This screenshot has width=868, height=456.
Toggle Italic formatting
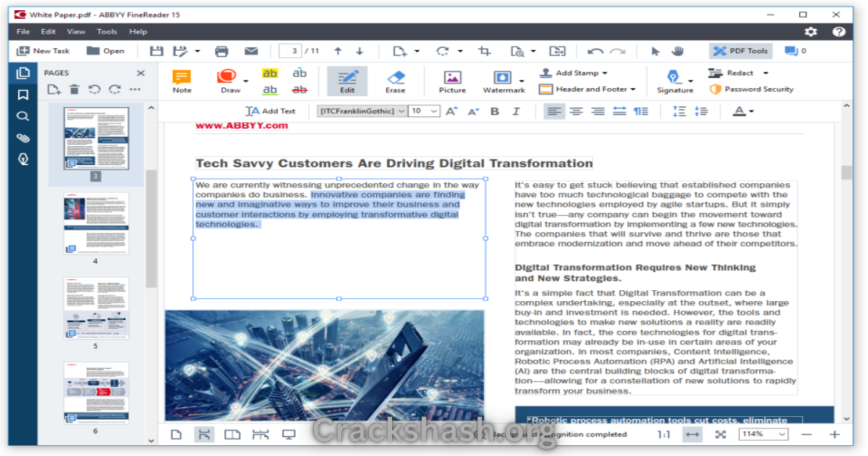click(x=516, y=111)
